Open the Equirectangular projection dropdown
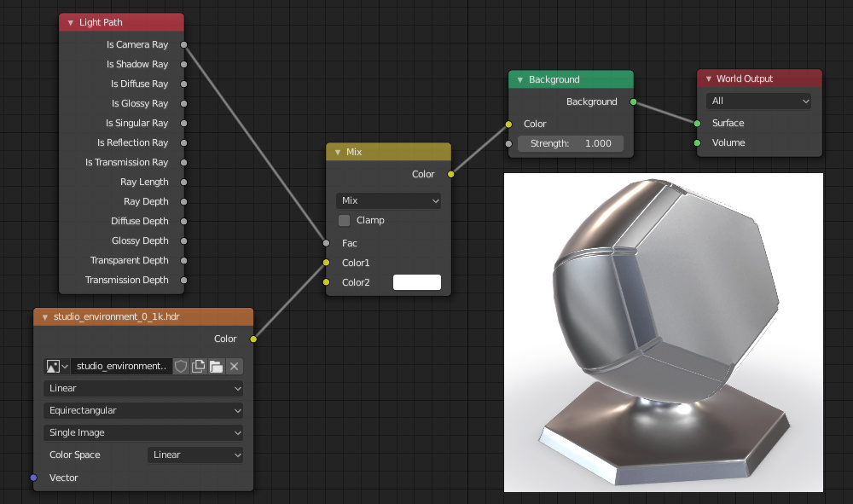Image resolution: width=853 pixels, height=504 pixels. (x=143, y=410)
